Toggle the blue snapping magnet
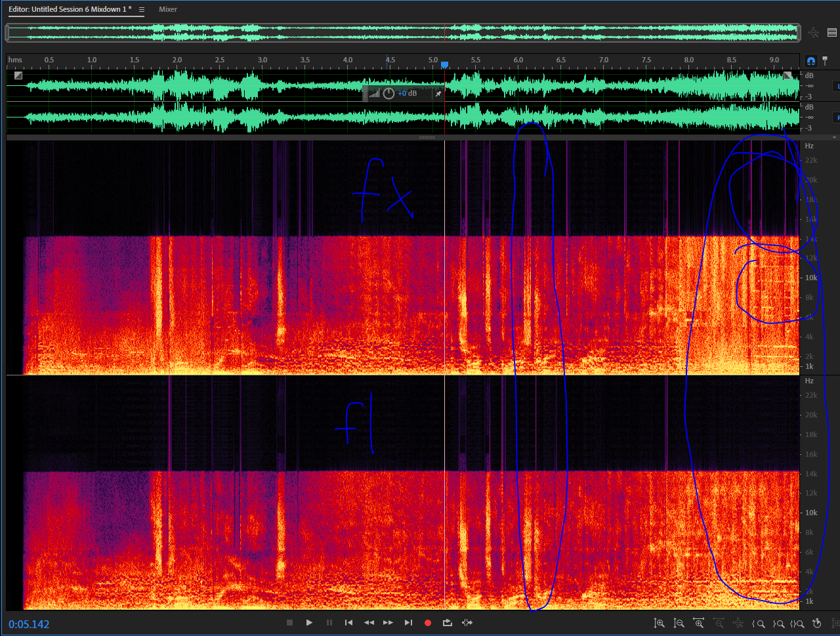Image resolution: width=840 pixels, height=636 pixels. [811, 60]
